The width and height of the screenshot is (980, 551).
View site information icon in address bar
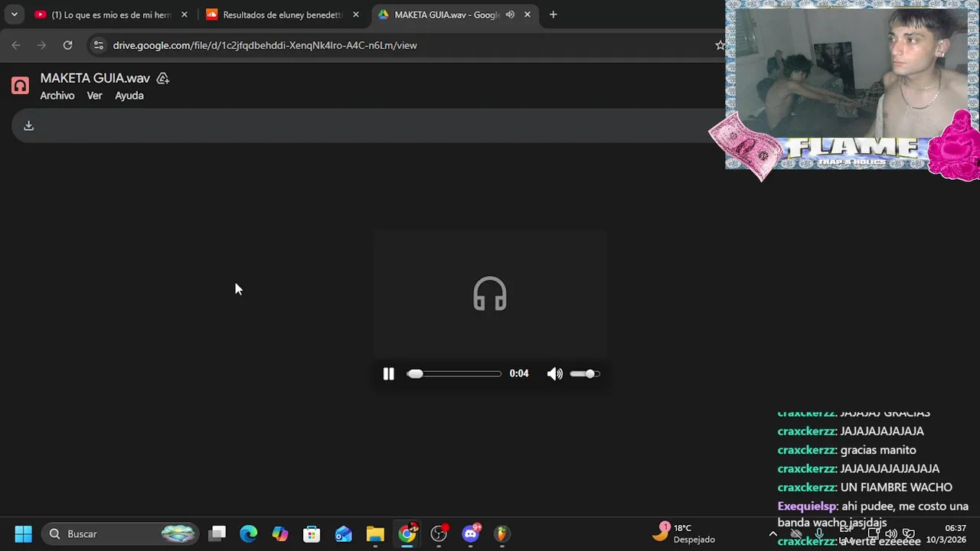98,45
